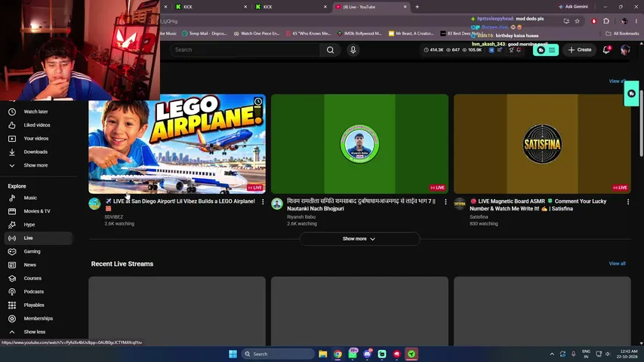Click the teal floating side panel button
The height and width of the screenshot is (362, 644).
tap(632, 94)
